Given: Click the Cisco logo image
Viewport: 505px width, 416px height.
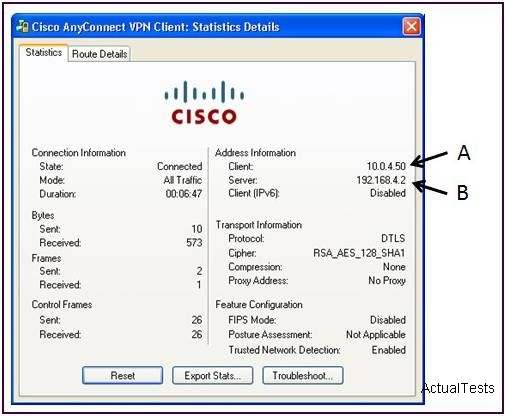Looking at the screenshot, I should click(204, 102).
